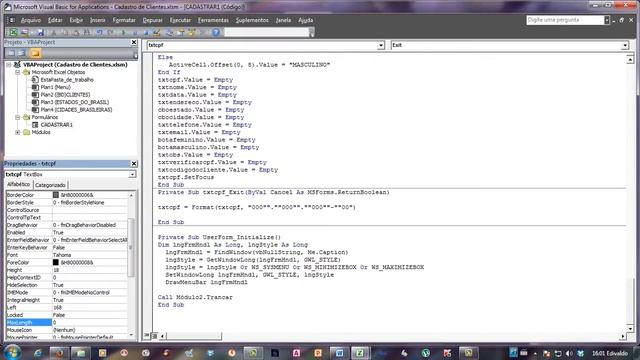Open the Ajuda menu

click(x=305, y=20)
